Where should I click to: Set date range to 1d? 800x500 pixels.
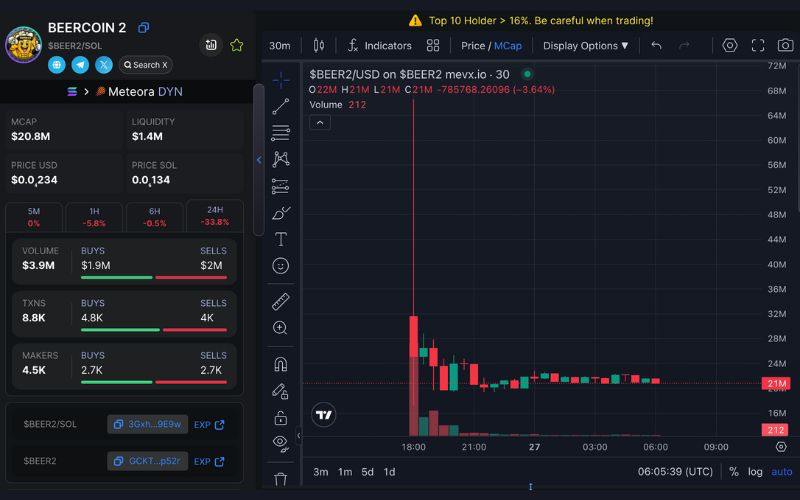pos(389,472)
